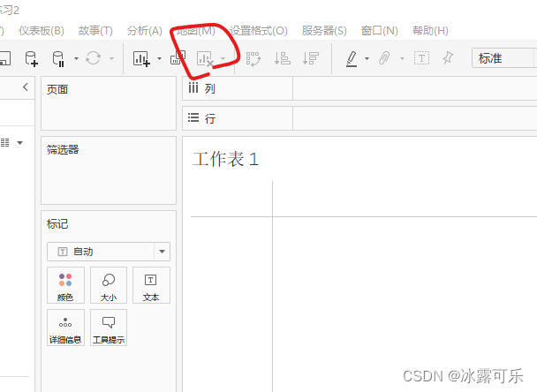Click the Sort Ascending icon
Screen dimensions: 537x392
tap(283, 58)
